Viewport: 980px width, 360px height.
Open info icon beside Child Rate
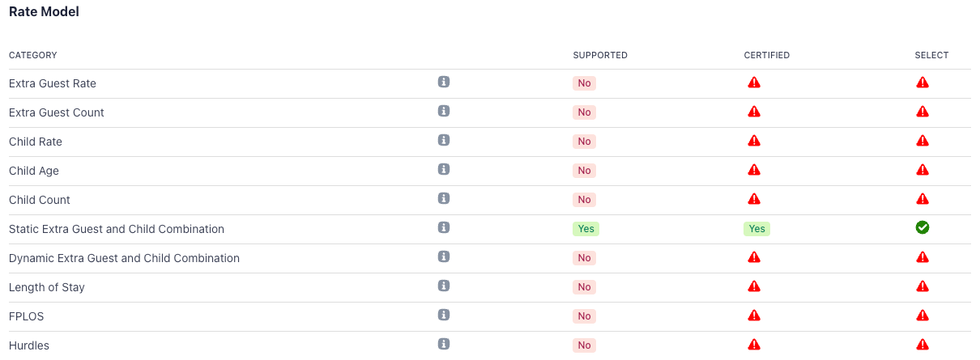pyautogui.click(x=444, y=140)
